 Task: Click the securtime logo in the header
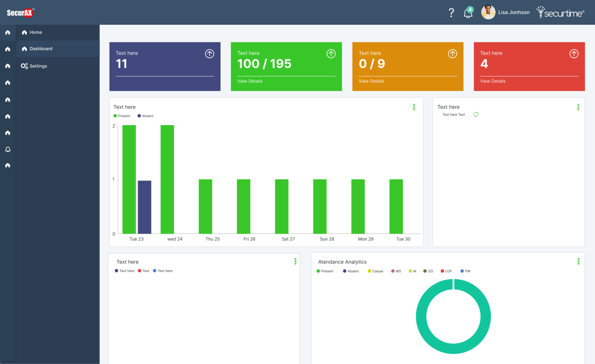[x=560, y=12]
